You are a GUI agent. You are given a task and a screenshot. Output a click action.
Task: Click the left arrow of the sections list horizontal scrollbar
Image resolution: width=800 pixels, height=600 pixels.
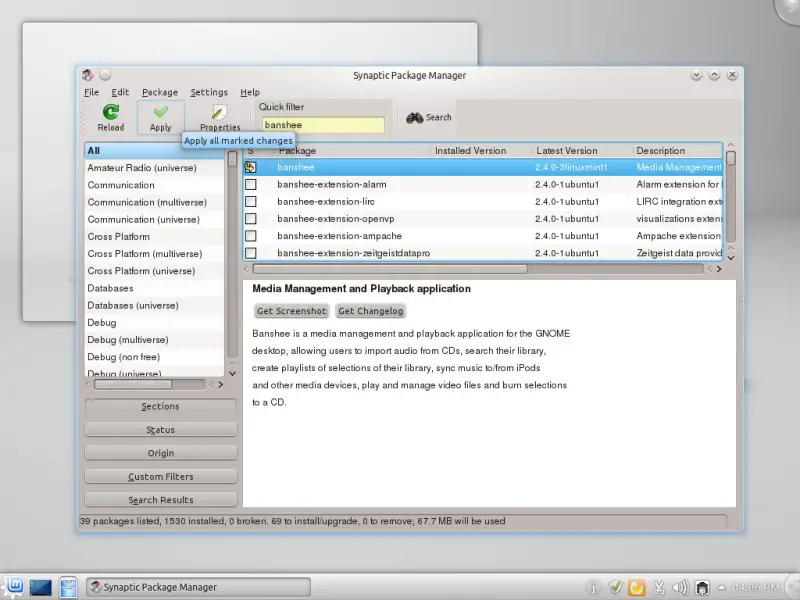pyautogui.click(x=88, y=385)
